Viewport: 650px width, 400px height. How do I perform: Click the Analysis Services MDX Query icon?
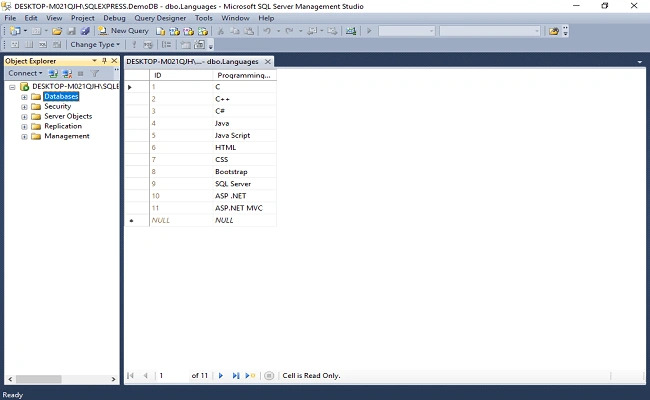(x=175, y=31)
